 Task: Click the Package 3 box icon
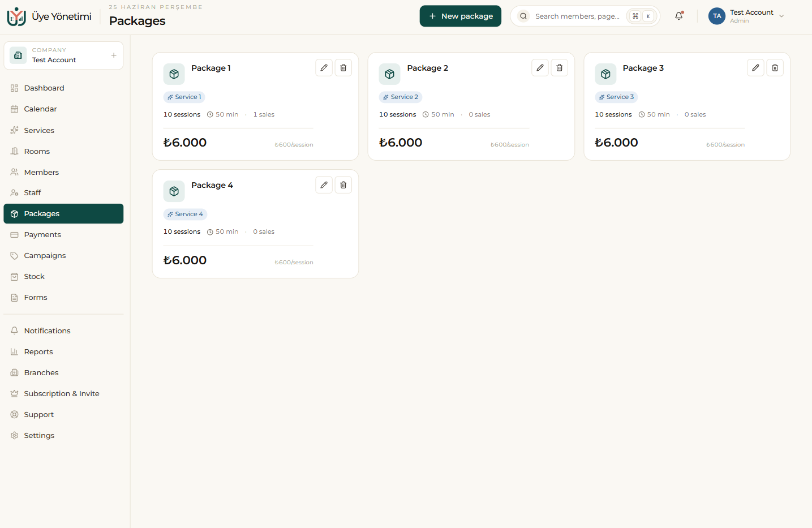click(x=605, y=74)
